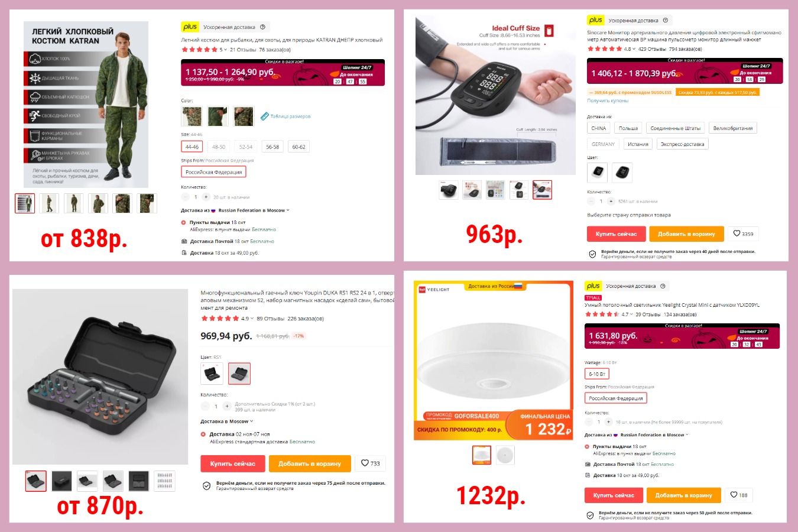The image size is (798, 532).
Task: Expand 'Доставка в Moscow' dropdown for wrench
Action: pyautogui.click(x=251, y=421)
